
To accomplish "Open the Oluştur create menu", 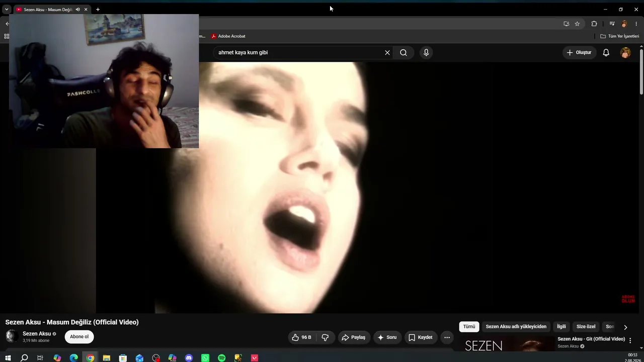I will coord(579,52).
